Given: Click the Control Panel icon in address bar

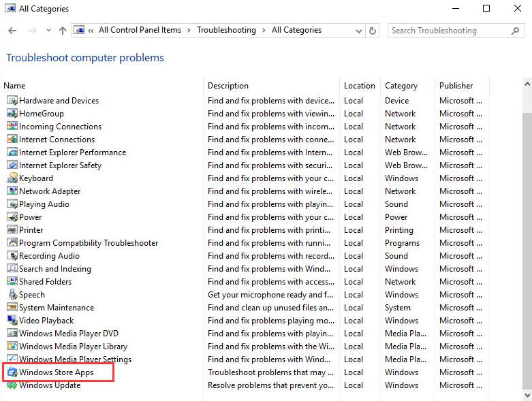Looking at the screenshot, I should coord(80,30).
